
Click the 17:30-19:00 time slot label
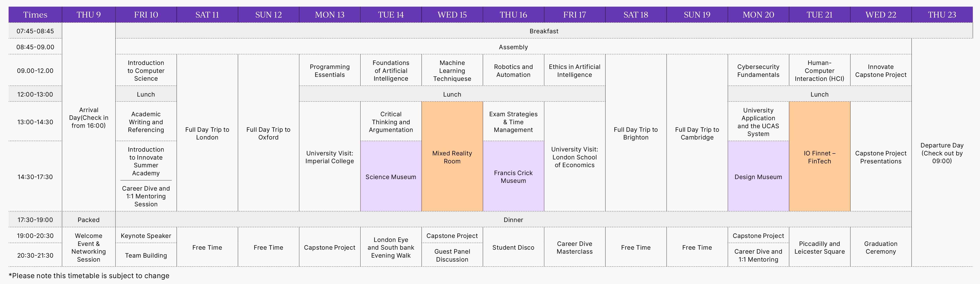click(x=35, y=220)
